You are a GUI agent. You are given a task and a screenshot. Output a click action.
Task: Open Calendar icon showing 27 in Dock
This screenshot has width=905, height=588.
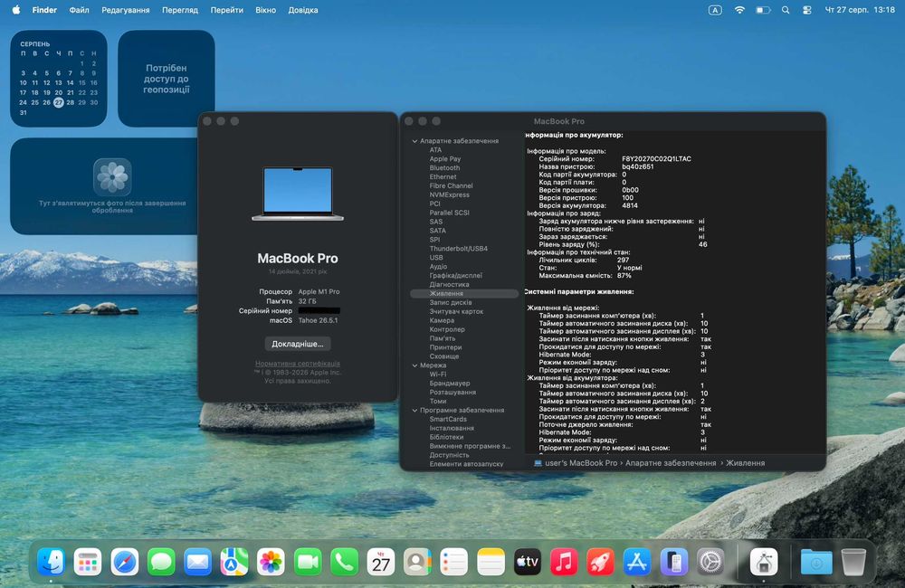(381, 562)
